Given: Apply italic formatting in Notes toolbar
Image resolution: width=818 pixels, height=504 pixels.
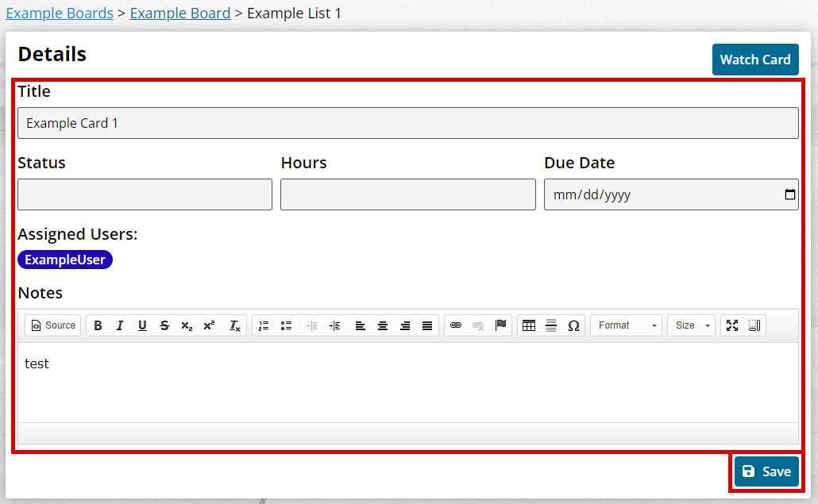Looking at the screenshot, I should pyautogui.click(x=120, y=325).
